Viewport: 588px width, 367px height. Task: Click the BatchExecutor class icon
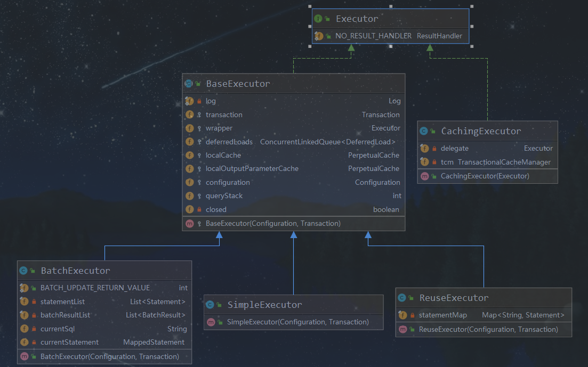click(x=23, y=271)
